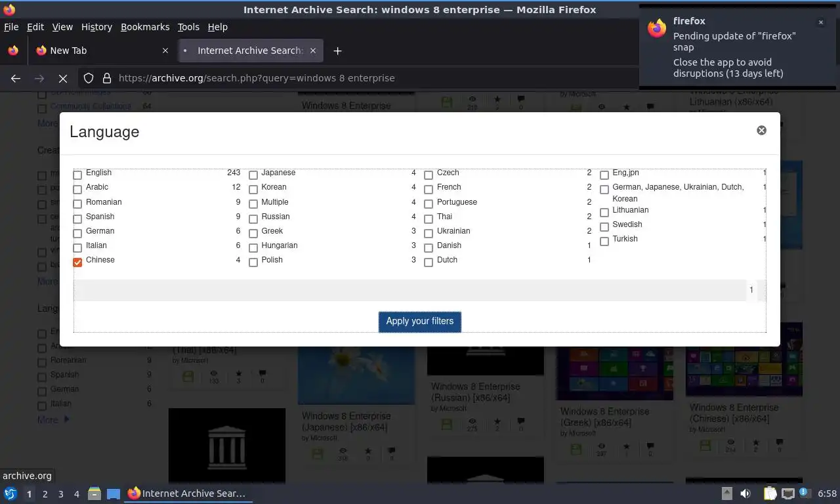Click the site security padlock icon
Image resolution: width=840 pixels, height=504 pixels.
107,78
